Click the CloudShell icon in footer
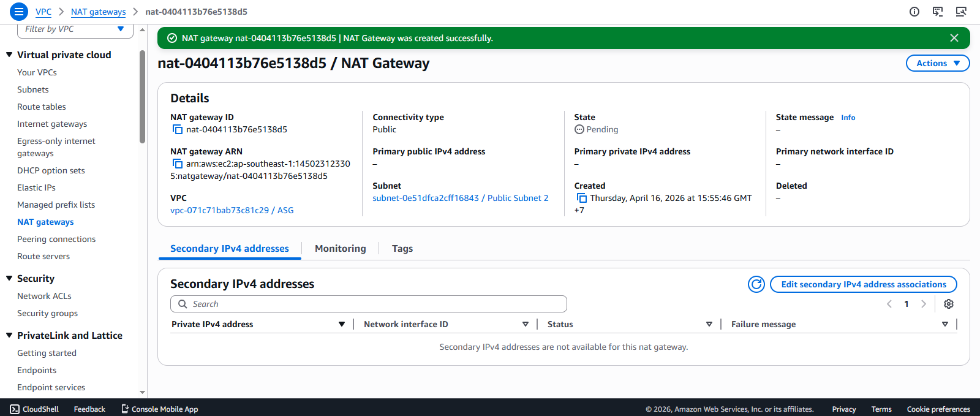The width and height of the screenshot is (980, 416). 15,409
